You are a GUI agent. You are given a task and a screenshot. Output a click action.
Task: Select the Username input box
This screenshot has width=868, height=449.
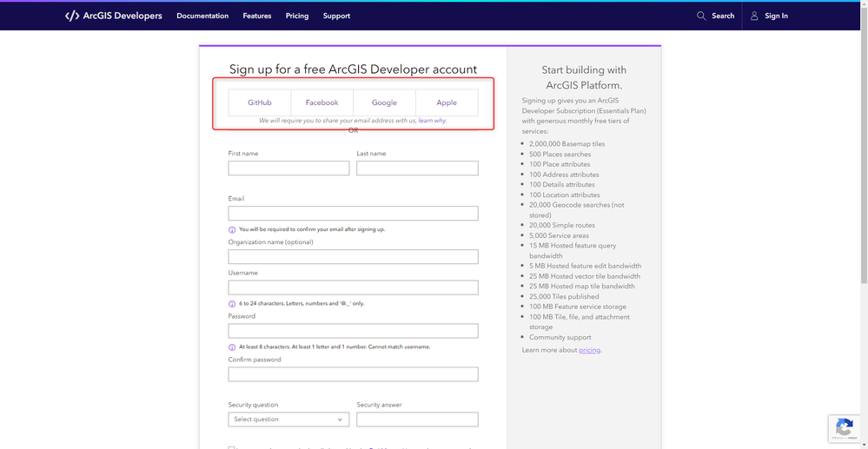[x=353, y=287]
